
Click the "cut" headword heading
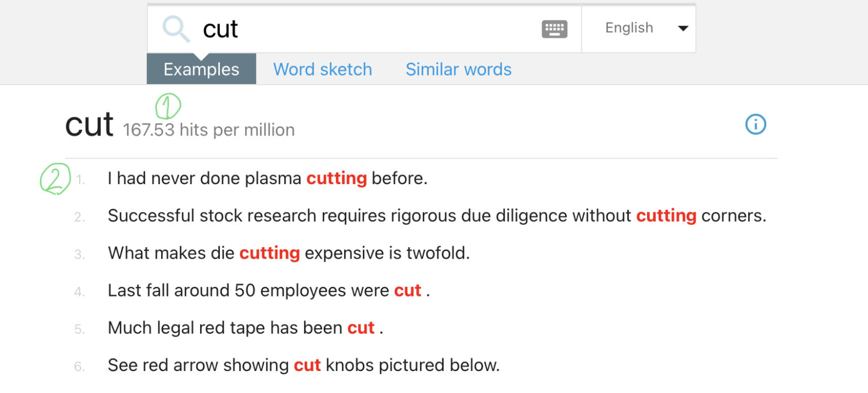click(89, 125)
